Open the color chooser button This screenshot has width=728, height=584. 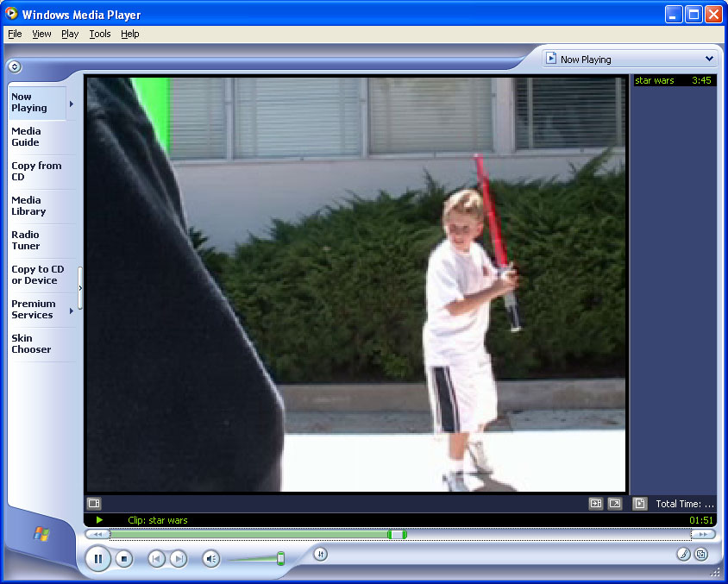[x=683, y=554]
